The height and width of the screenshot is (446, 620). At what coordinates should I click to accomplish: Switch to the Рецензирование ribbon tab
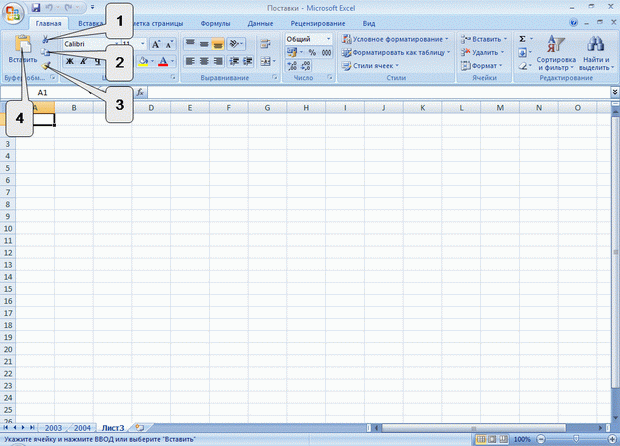click(x=318, y=23)
